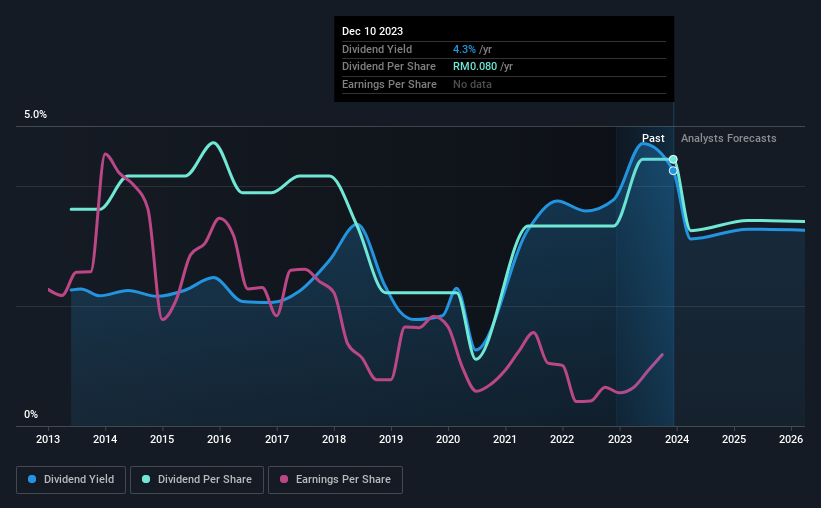Select the 2016 label on the x-axis

(x=219, y=439)
